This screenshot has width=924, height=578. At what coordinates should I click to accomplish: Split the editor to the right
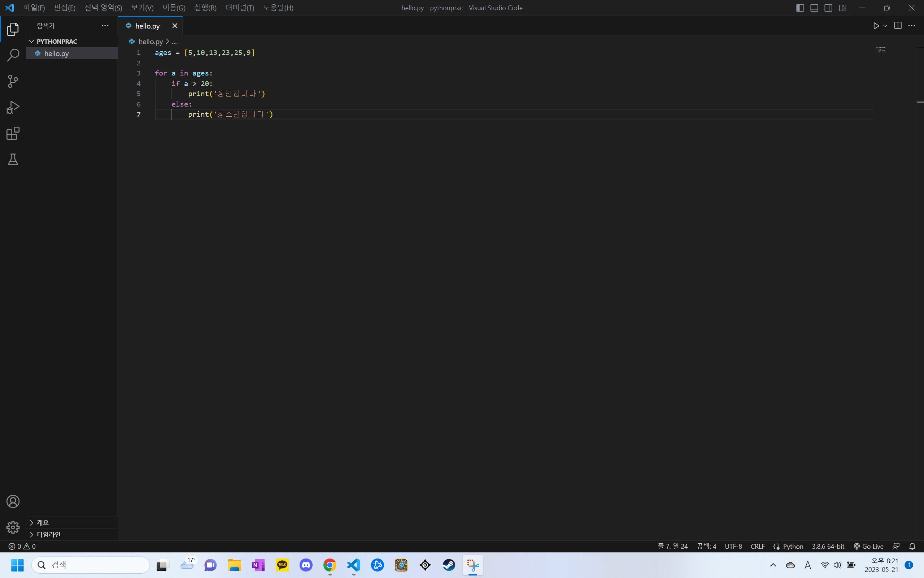click(x=898, y=26)
